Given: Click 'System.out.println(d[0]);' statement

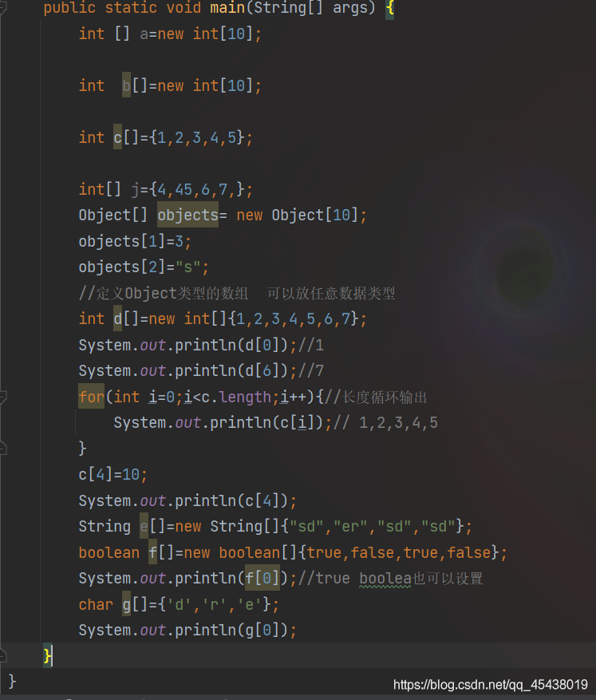Looking at the screenshot, I should [187, 345].
